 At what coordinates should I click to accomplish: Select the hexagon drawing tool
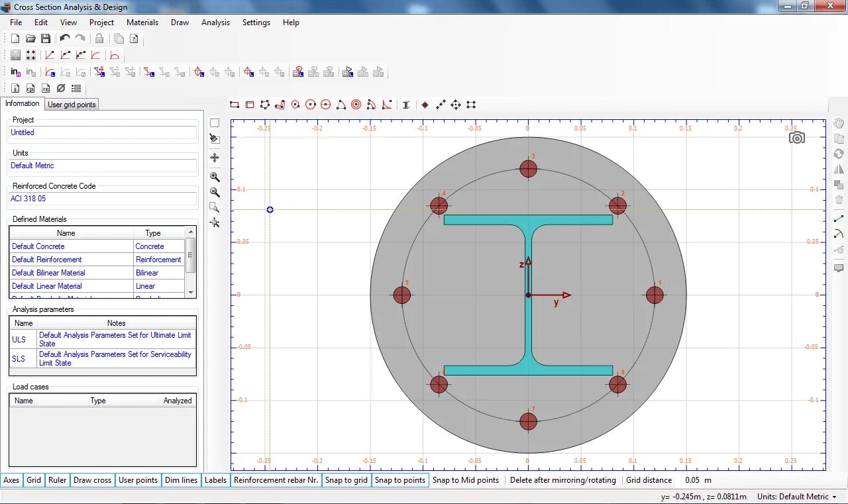(x=295, y=105)
